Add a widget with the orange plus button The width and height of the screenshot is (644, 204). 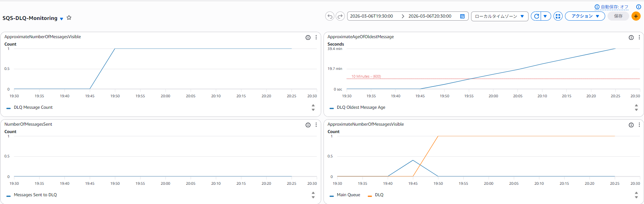(x=636, y=16)
